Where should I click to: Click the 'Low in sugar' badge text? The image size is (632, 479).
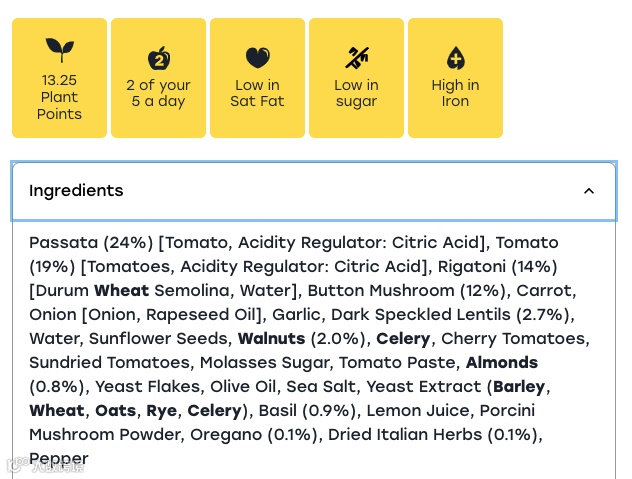(357, 93)
